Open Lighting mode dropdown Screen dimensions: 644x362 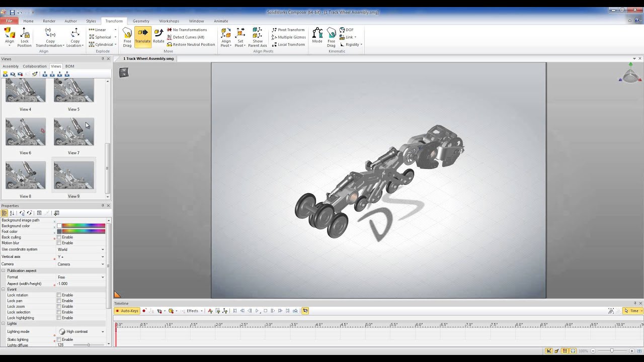pyautogui.click(x=103, y=332)
